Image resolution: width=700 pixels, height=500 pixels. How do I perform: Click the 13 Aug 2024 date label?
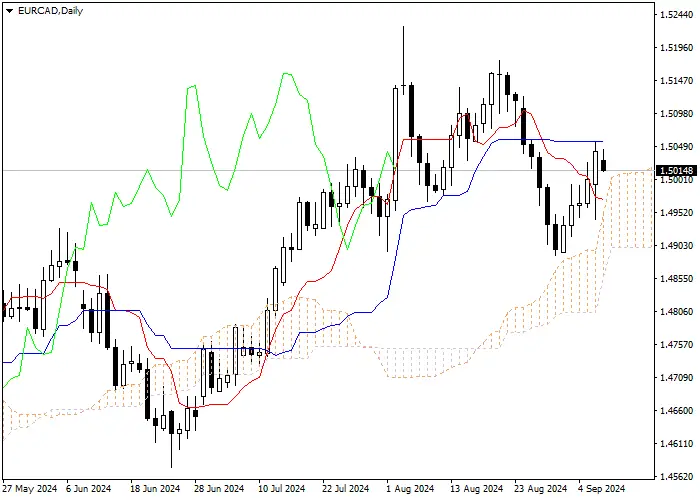476,489
